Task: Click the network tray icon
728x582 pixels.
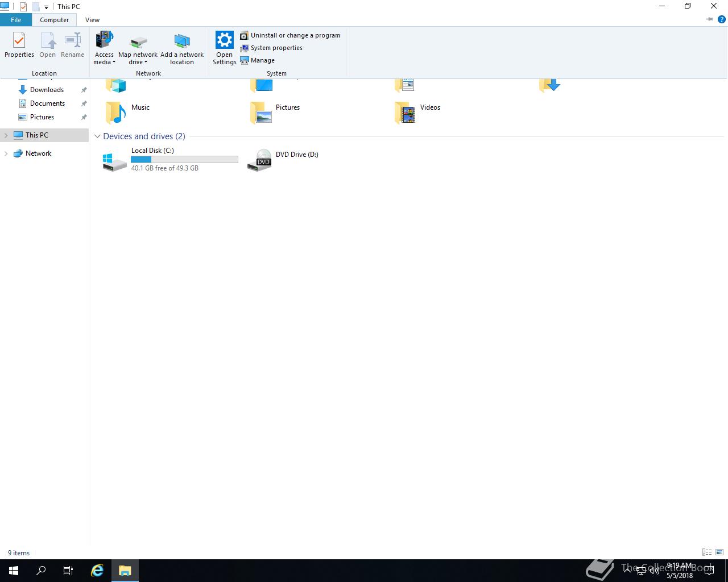Action: pos(641,571)
